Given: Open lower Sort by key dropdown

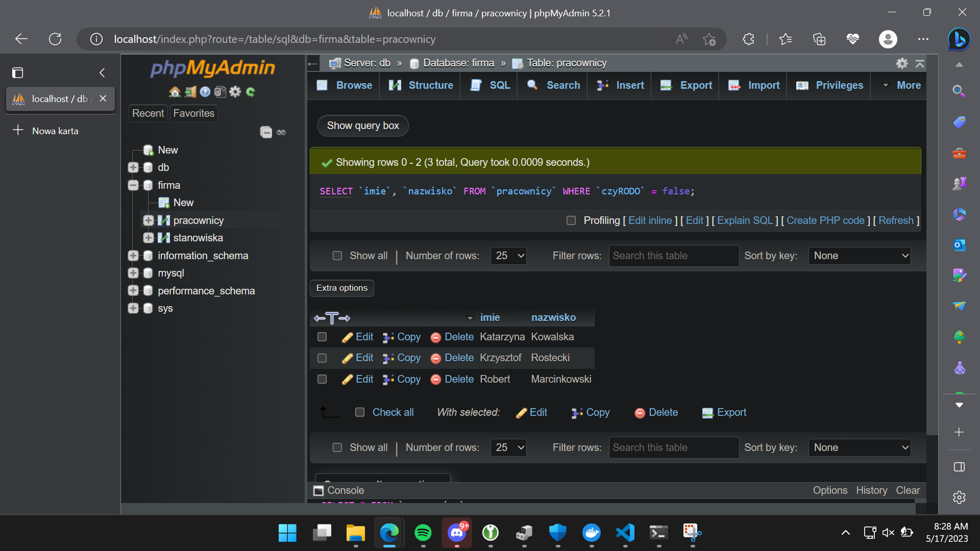Looking at the screenshot, I should (860, 448).
